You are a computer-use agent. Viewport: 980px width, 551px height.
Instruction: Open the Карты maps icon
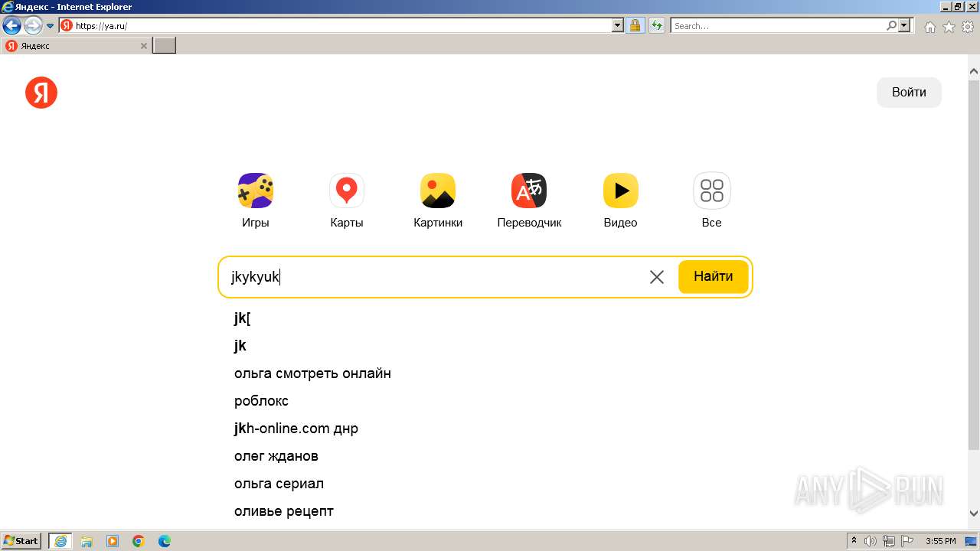tap(347, 191)
